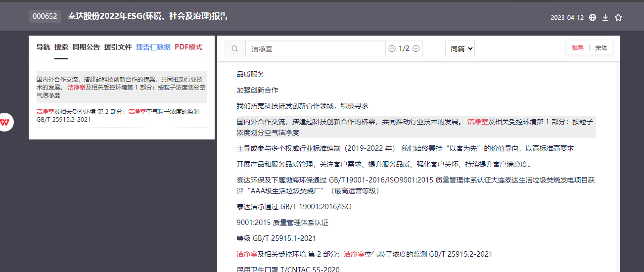Go to previous search match

[392, 48]
